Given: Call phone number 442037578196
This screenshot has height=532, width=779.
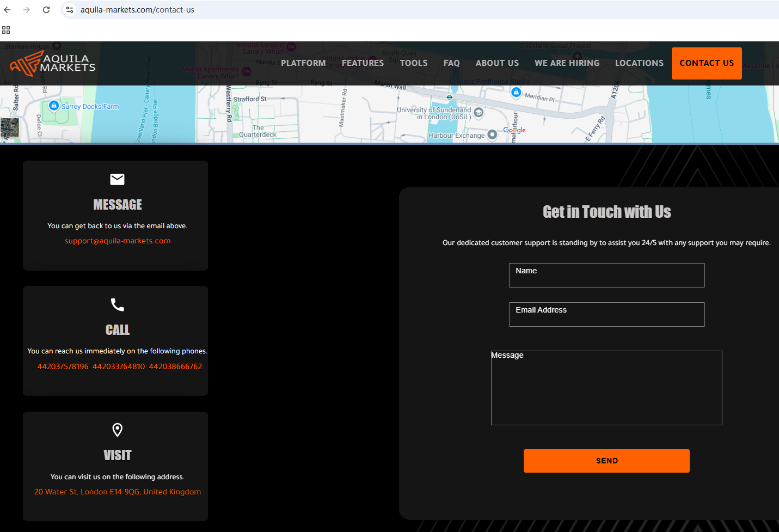Looking at the screenshot, I should [63, 366].
